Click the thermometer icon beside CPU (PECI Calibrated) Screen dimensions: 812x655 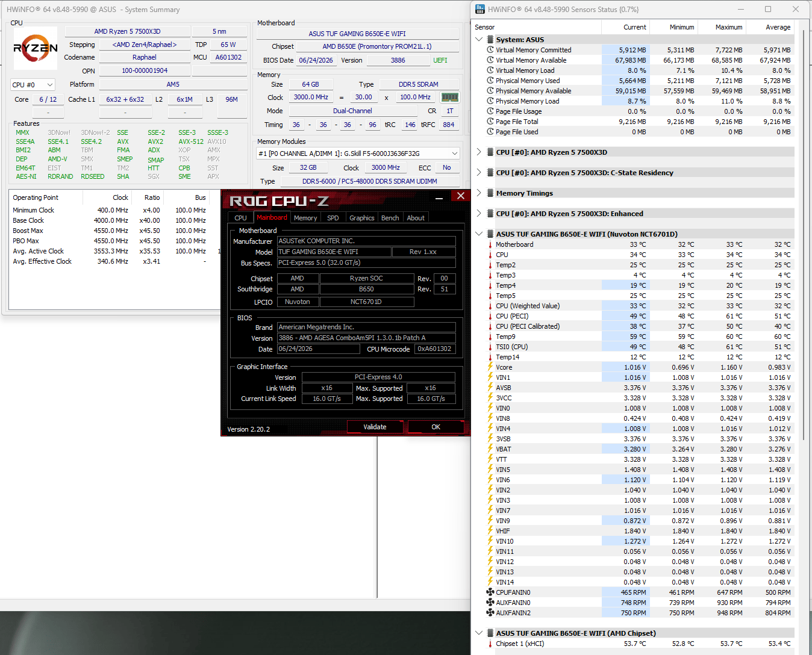(490, 326)
